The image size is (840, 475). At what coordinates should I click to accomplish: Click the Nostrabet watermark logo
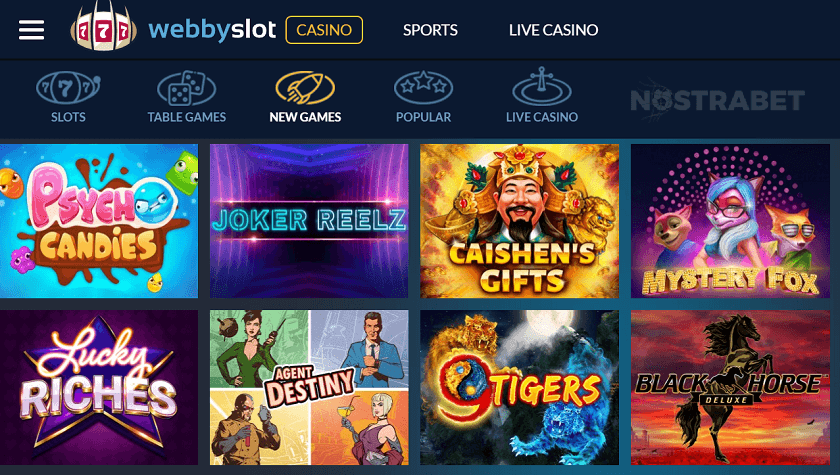point(717,100)
